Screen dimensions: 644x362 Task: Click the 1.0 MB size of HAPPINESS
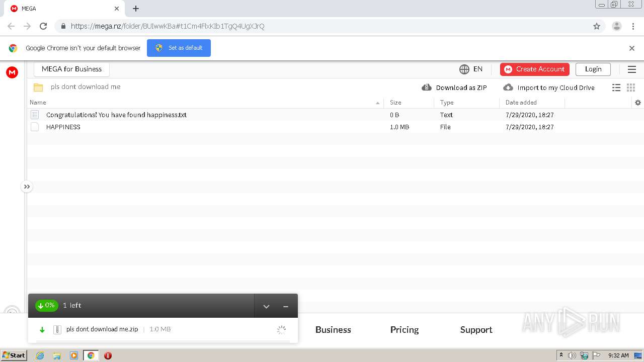(399, 127)
